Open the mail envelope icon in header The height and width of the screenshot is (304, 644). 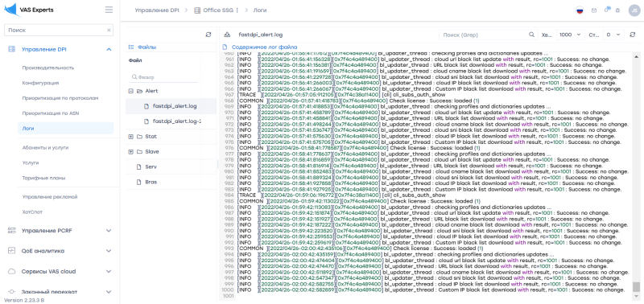[594, 10]
